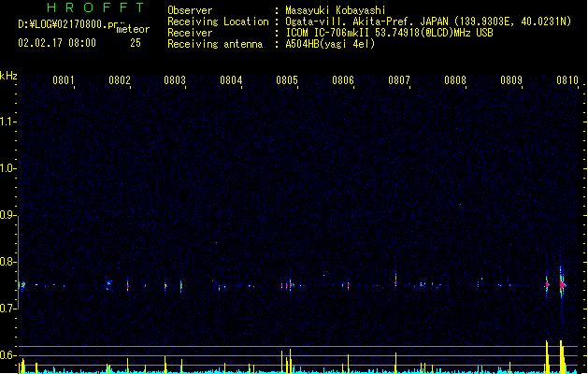Image resolution: width=588 pixels, height=374 pixels.
Task: Click the echo cluster at 0805
Action: 288,285
